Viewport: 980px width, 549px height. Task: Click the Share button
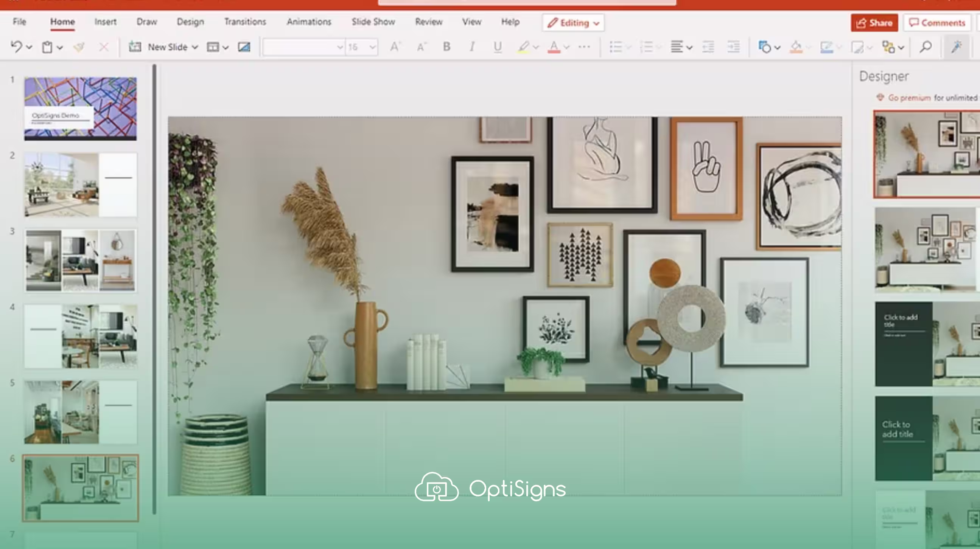tap(874, 22)
